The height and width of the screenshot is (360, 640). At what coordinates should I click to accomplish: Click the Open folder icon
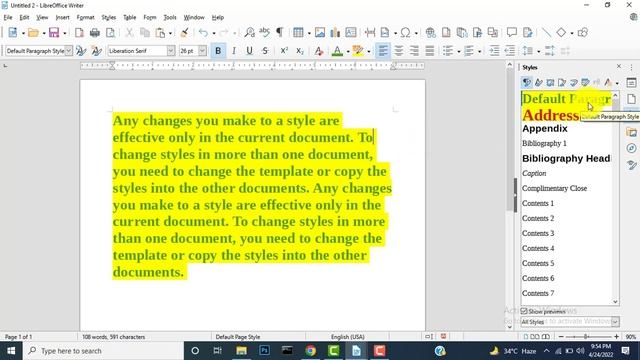(33, 33)
